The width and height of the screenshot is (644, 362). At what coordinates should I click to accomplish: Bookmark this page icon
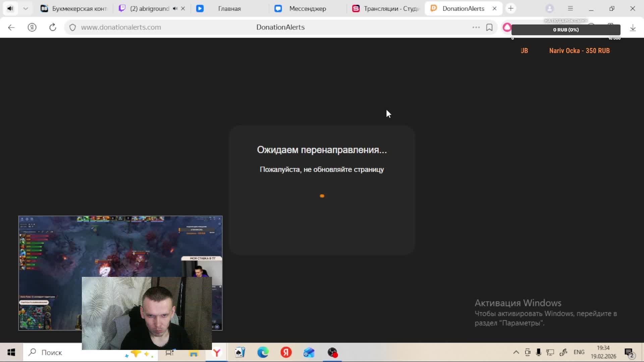click(489, 27)
